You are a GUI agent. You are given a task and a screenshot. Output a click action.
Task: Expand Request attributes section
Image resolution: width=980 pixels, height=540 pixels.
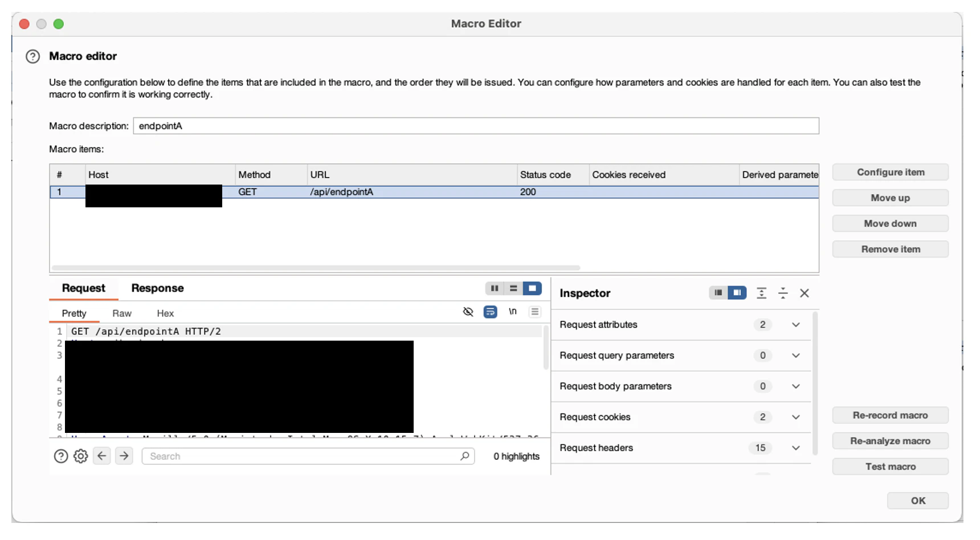coord(796,325)
